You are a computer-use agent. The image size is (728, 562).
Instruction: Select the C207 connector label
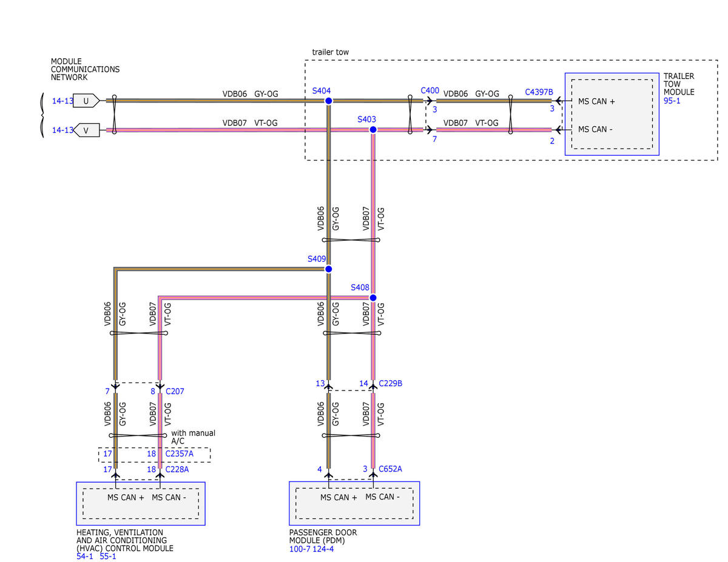(175, 391)
